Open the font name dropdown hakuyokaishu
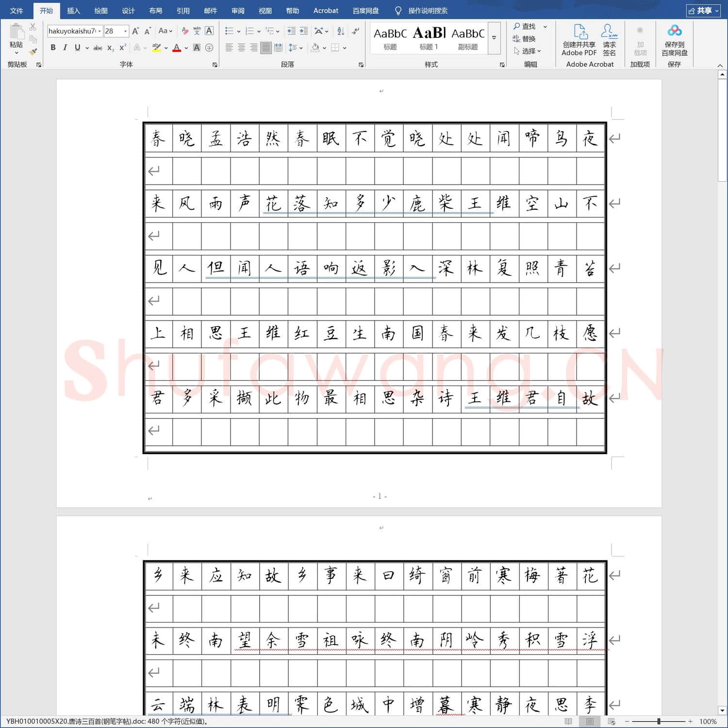Image resolution: width=728 pixels, height=728 pixels. point(99,31)
